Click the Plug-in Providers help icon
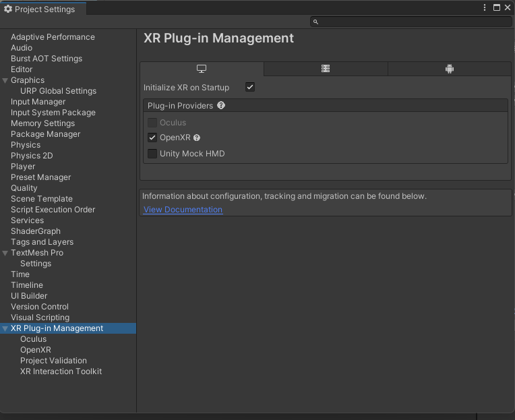 pyautogui.click(x=221, y=106)
